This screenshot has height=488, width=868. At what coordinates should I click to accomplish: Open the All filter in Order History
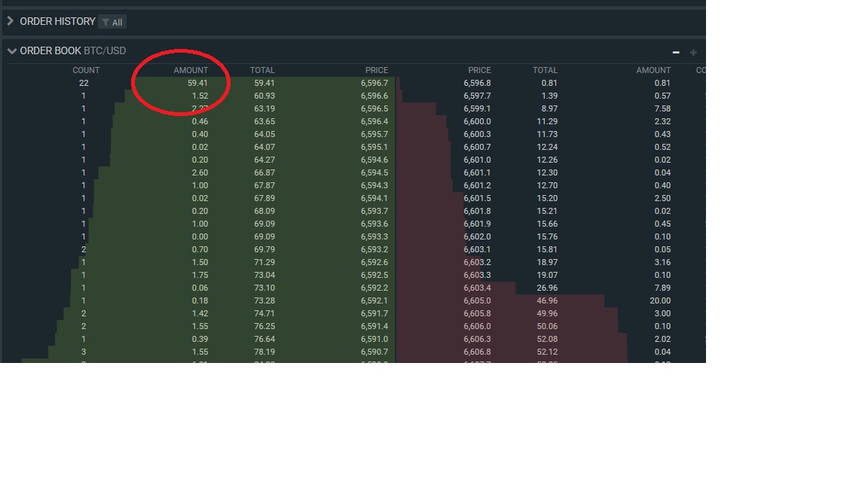coord(112,22)
